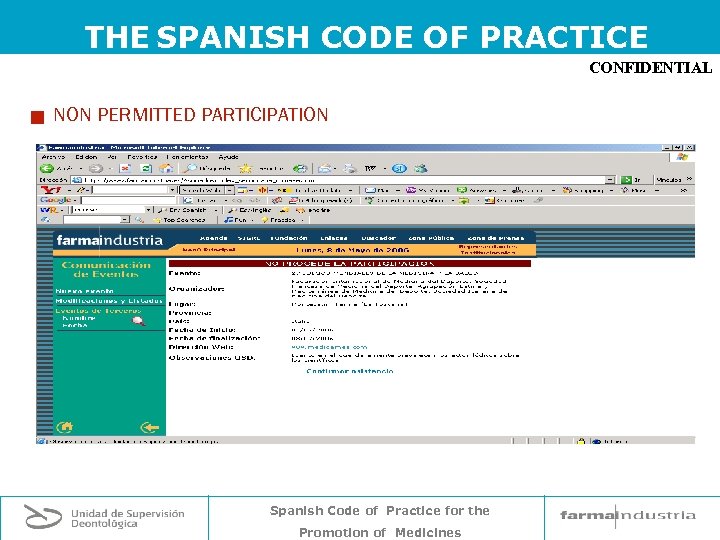Click the Mail envelope toolbar icon
Viewport: 720px width, 540px height.
point(325,169)
